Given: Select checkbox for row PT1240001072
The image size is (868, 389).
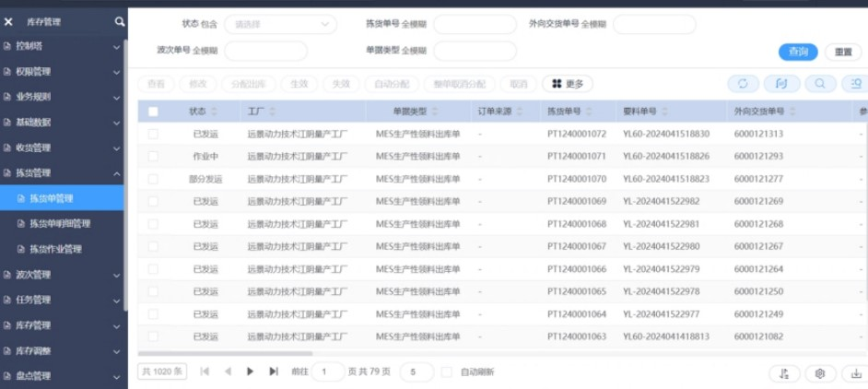Looking at the screenshot, I should [153, 135].
